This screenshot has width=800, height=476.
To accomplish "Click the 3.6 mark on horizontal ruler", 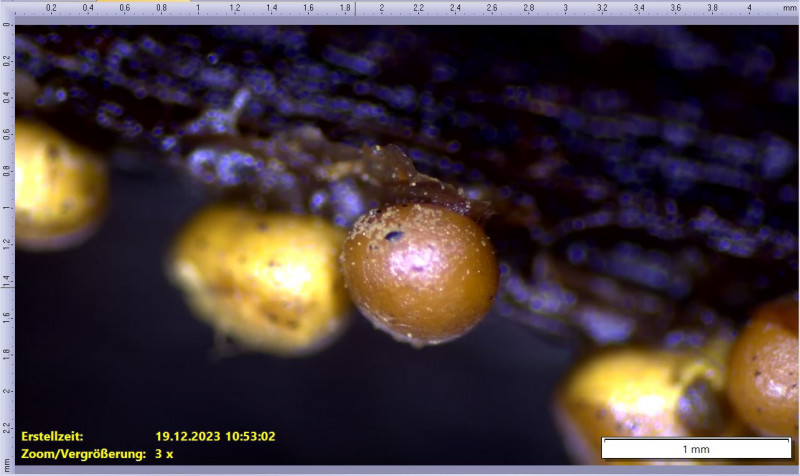I will (675, 8).
